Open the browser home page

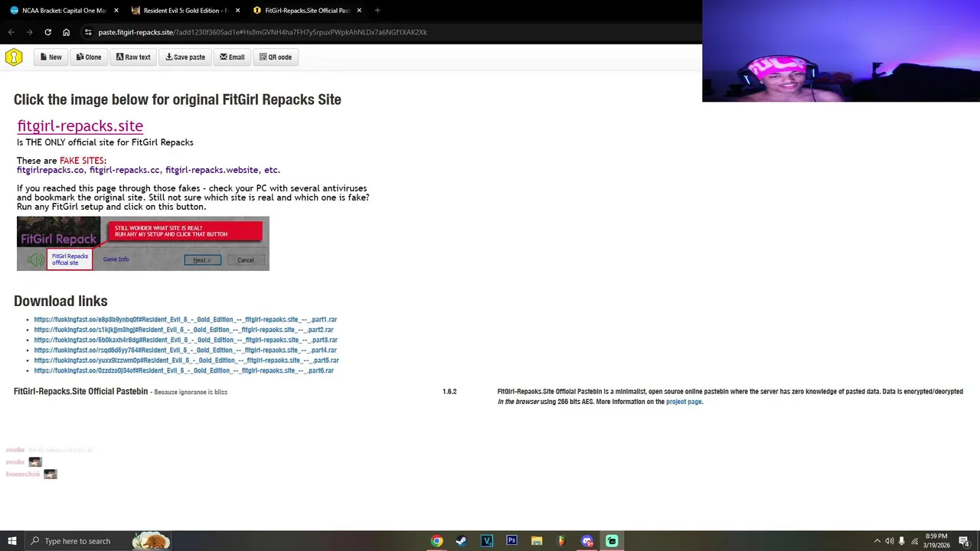[x=66, y=32]
